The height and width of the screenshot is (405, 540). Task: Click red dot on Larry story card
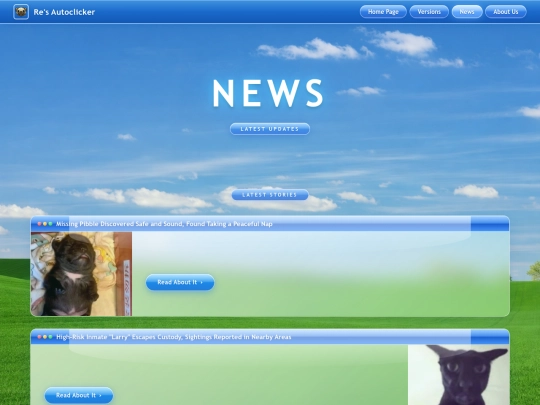click(40, 337)
